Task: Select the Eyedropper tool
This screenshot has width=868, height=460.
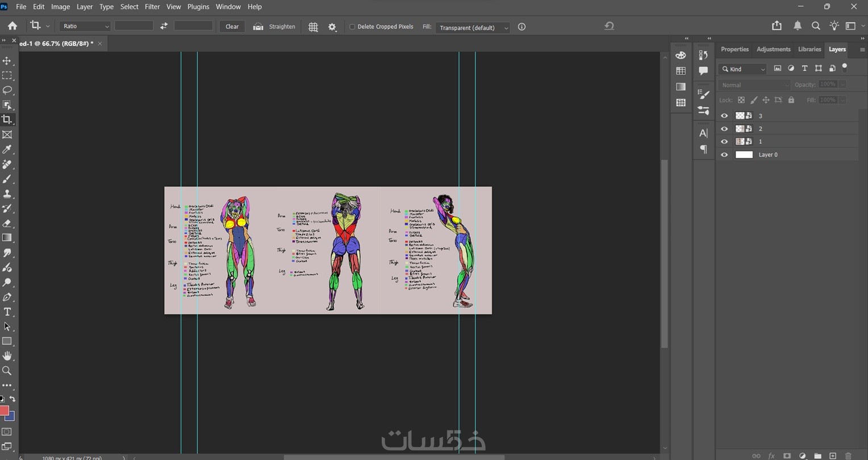Action: (x=7, y=149)
